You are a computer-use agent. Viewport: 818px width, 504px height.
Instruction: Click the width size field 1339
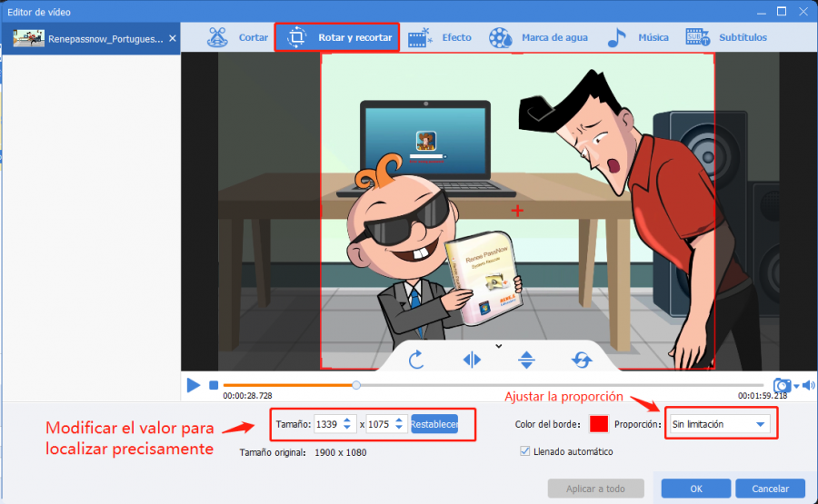coord(327,424)
